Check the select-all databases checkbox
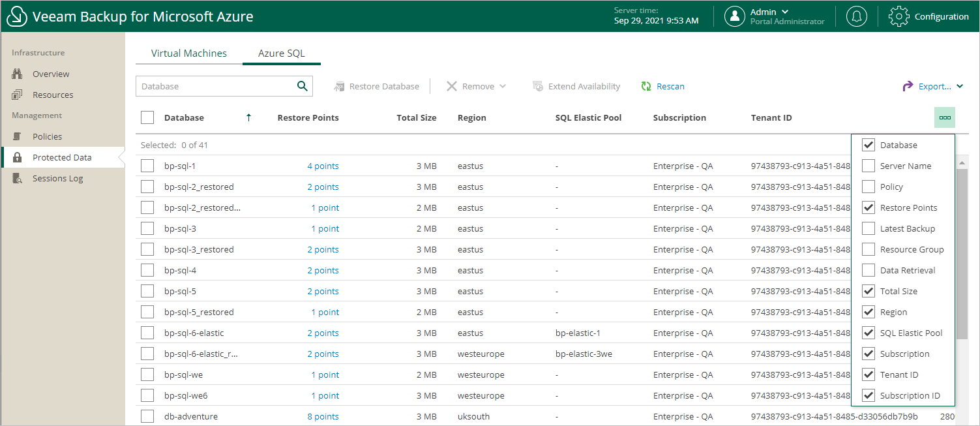 147,117
